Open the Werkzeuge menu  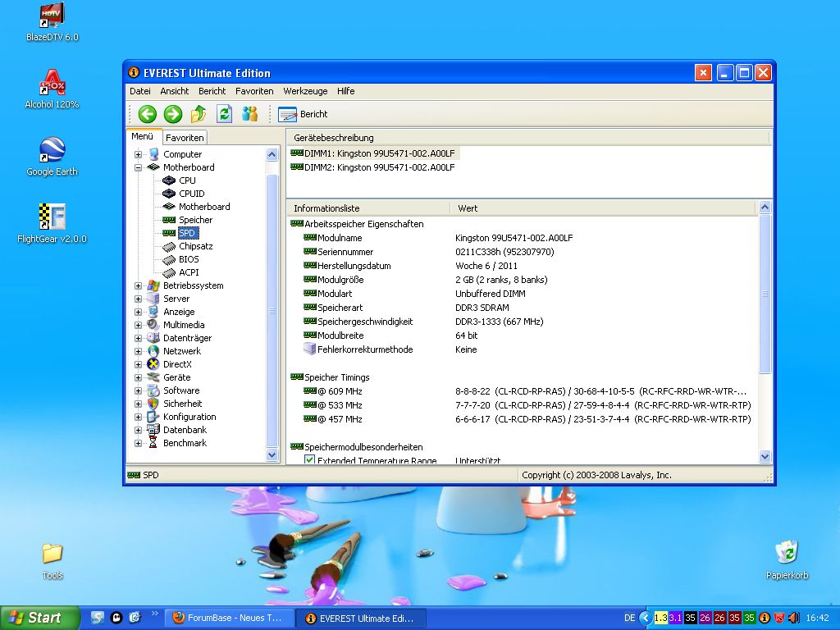[x=305, y=91]
